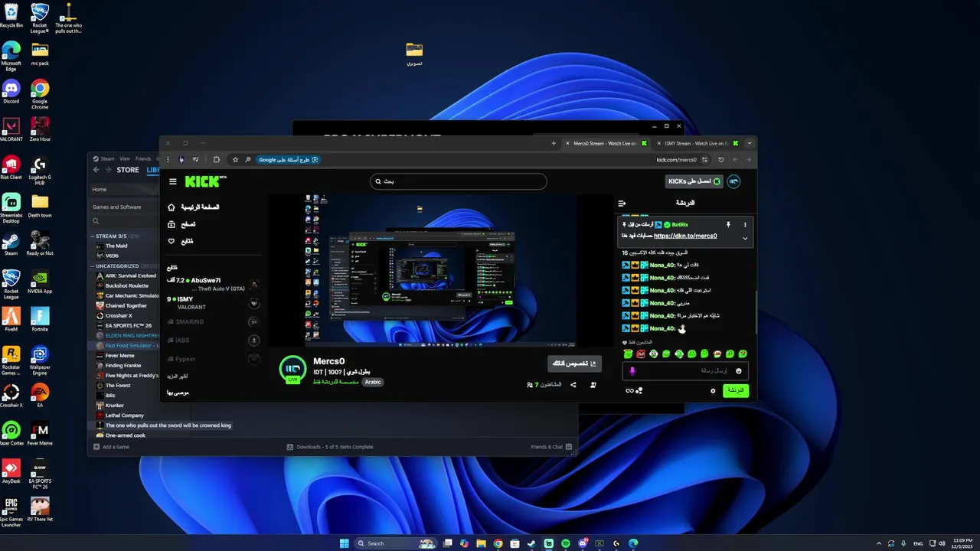Click the taskbar Search box
This screenshot has height=551, width=980.
pos(396,543)
